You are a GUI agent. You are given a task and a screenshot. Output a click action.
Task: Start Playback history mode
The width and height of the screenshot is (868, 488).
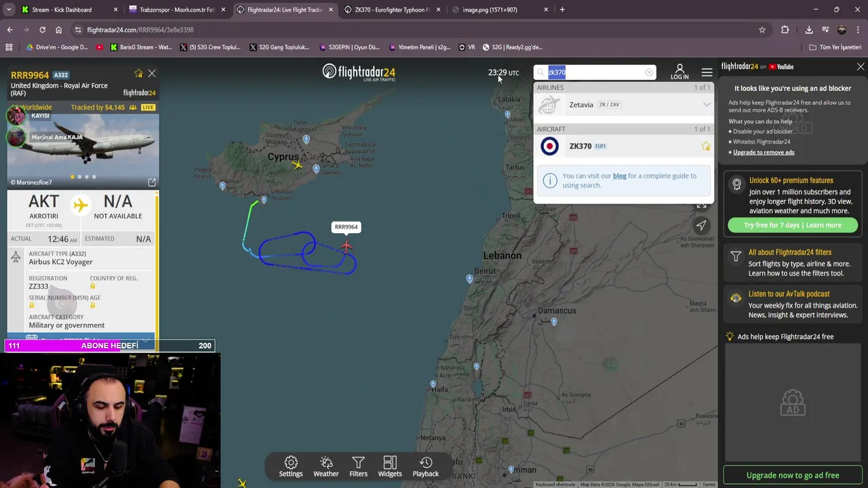pos(426,467)
